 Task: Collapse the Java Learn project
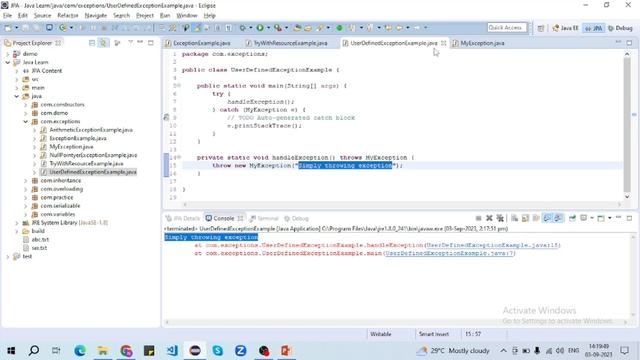click(x=7, y=62)
